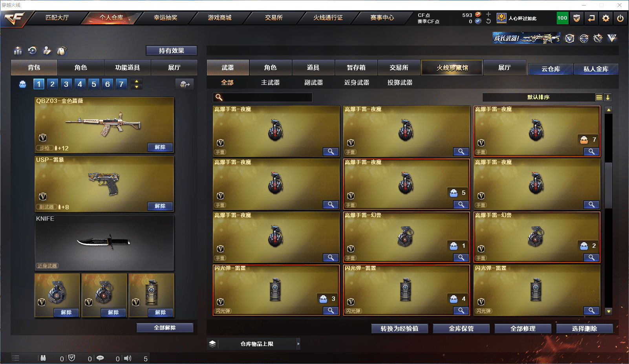Toggle the list view icon beside 默认排序

(x=599, y=97)
